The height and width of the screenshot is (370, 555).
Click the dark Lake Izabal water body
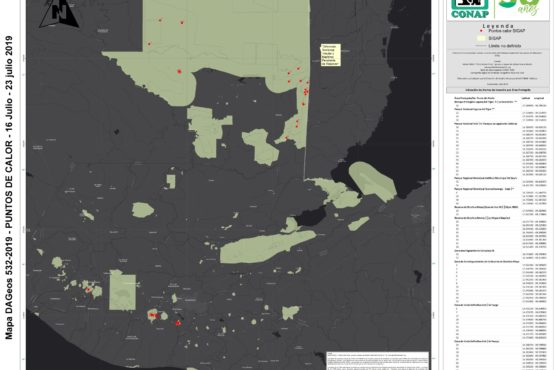(x=311, y=215)
